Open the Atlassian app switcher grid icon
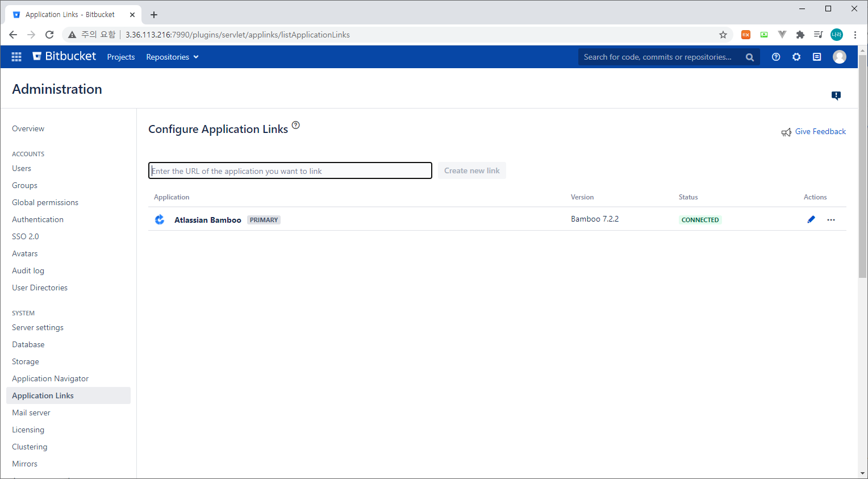Viewport: 868px width, 479px height. 16,56
